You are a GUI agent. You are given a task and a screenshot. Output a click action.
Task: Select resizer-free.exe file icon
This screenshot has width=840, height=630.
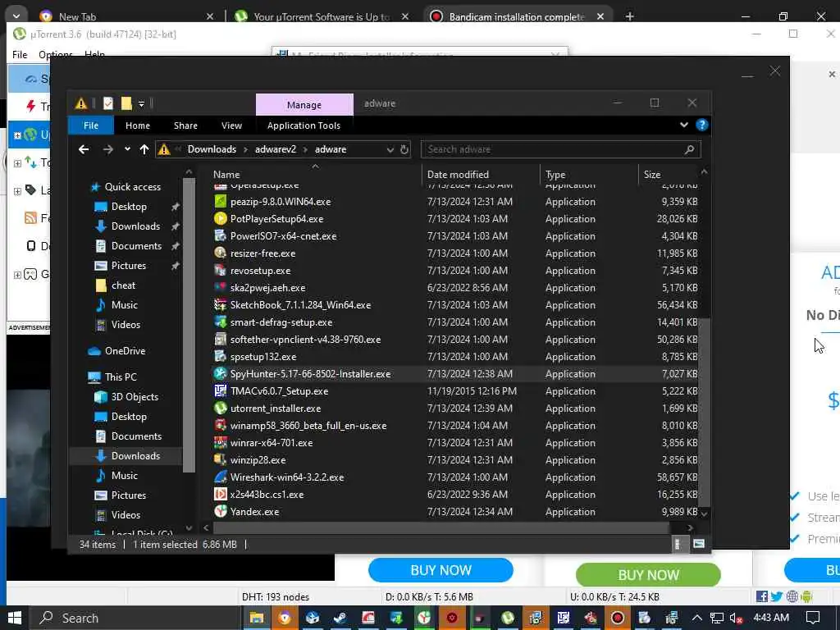tap(220, 253)
